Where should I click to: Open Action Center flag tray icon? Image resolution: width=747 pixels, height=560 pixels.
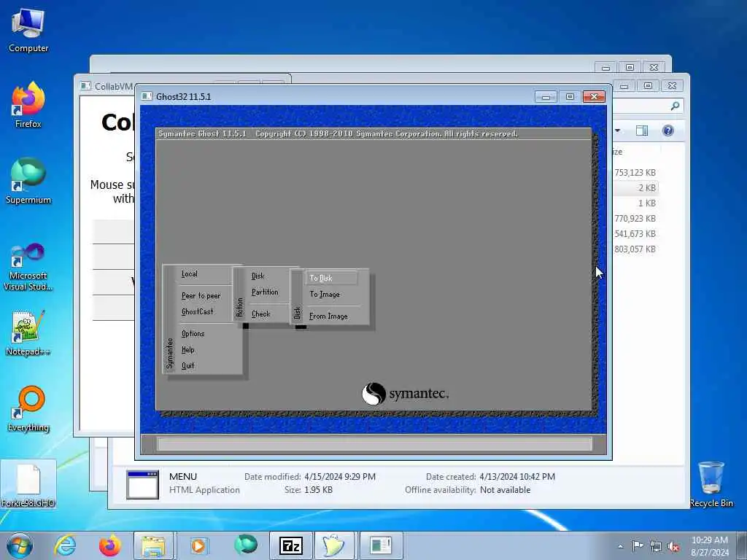point(637,546)
